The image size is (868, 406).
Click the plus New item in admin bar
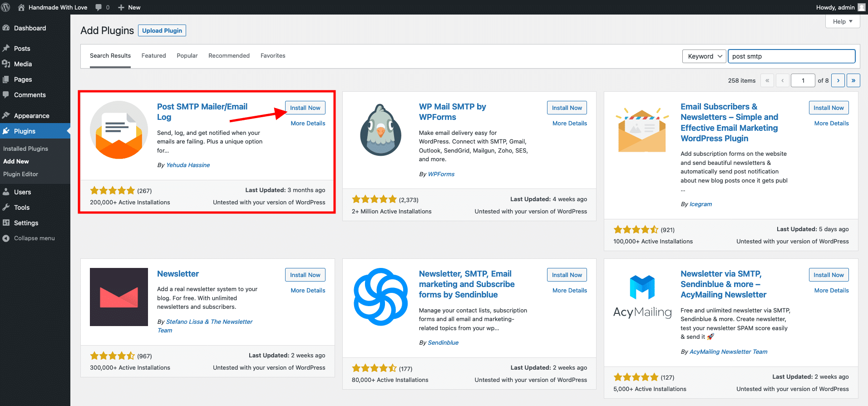click(129, 7)
